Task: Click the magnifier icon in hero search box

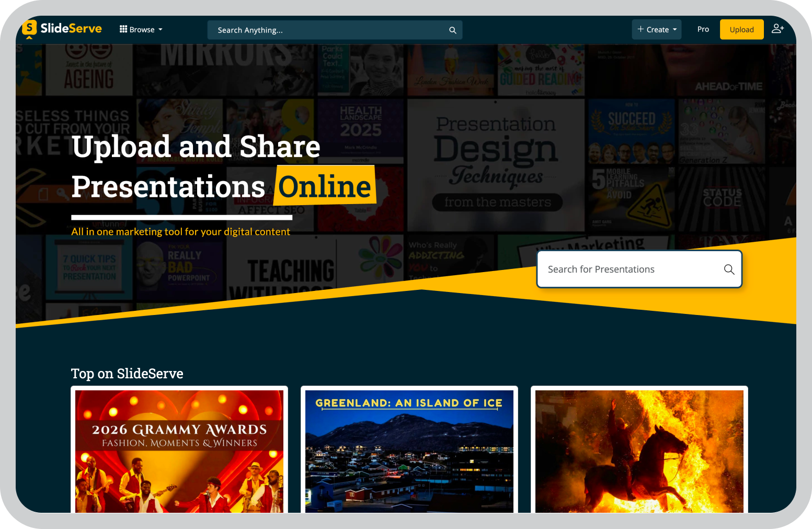Action: [x=729, y=269]
